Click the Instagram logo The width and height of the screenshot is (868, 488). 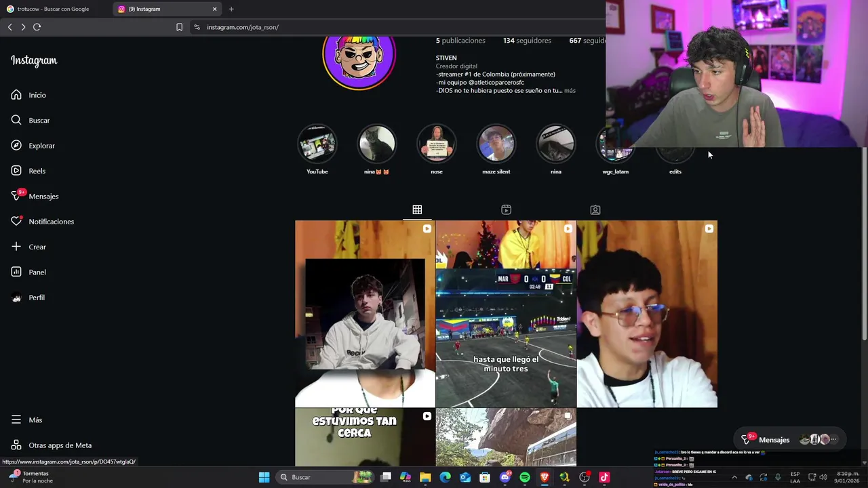[34, 60]
